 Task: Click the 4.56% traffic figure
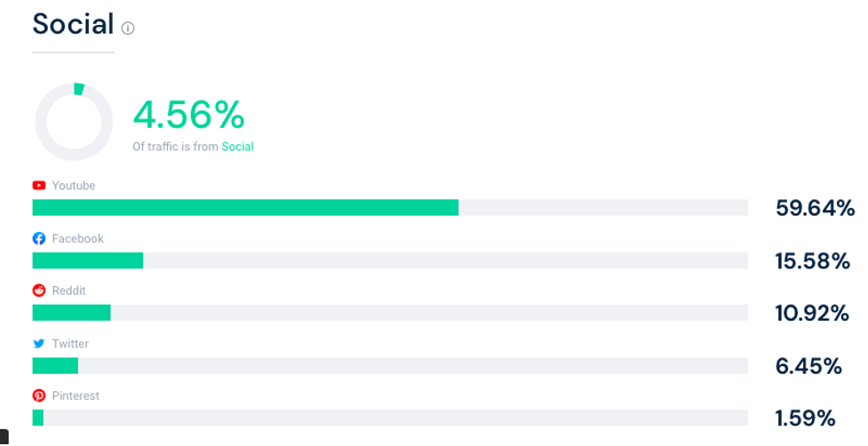coord(188,115)
